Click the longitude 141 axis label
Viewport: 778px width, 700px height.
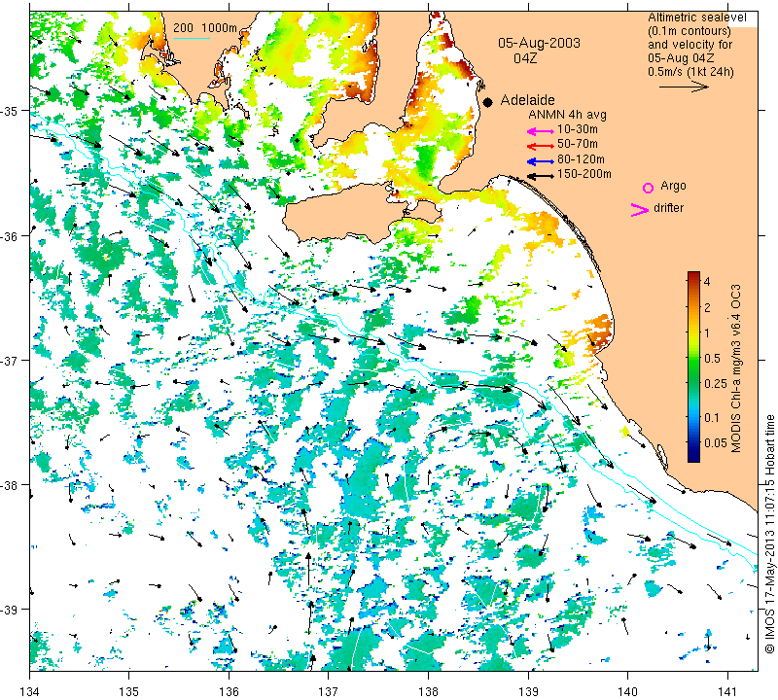pyautogui.click(x=727, y=691)
